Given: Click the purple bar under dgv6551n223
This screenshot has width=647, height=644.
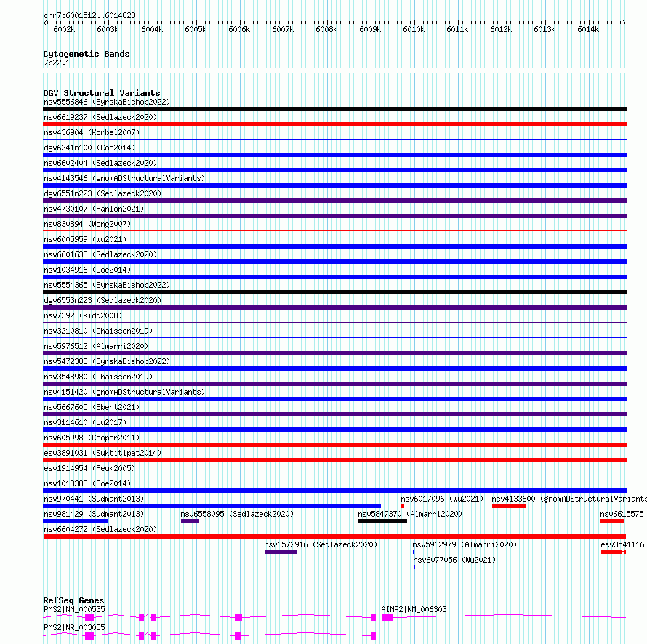Looking at the screenshot, I should point(334,201).
